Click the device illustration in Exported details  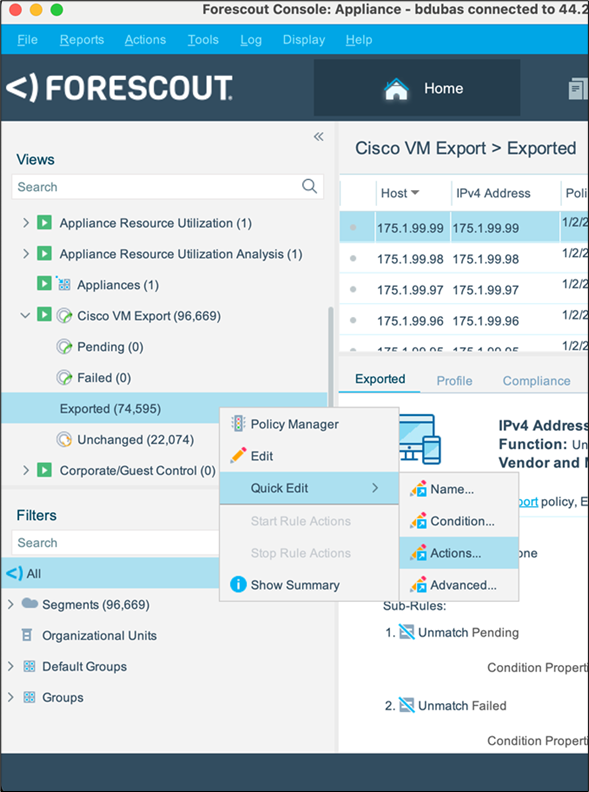tap(420, 438)
